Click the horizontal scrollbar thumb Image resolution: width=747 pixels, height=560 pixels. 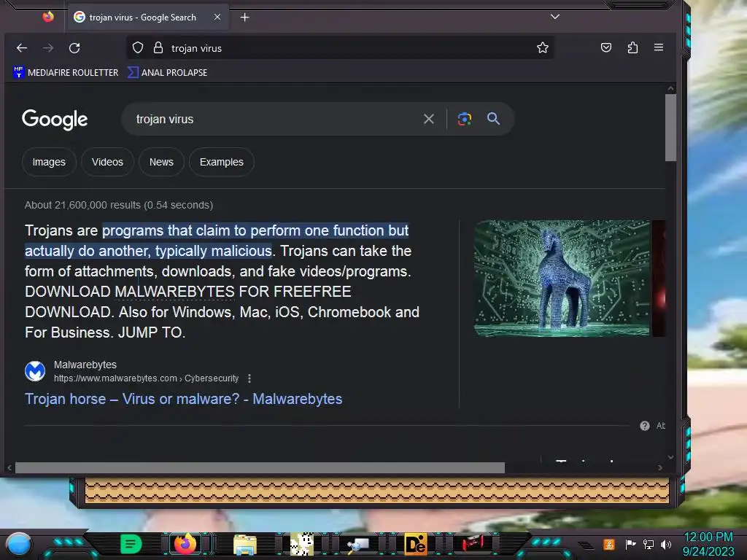[260, 467]
